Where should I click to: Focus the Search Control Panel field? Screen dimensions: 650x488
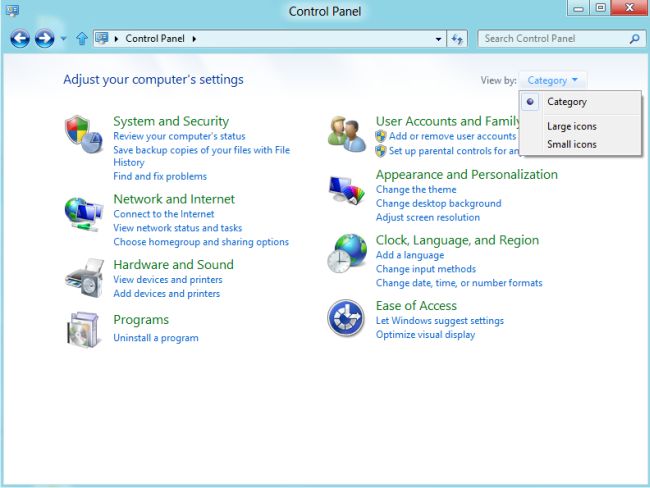click(561, 39)
